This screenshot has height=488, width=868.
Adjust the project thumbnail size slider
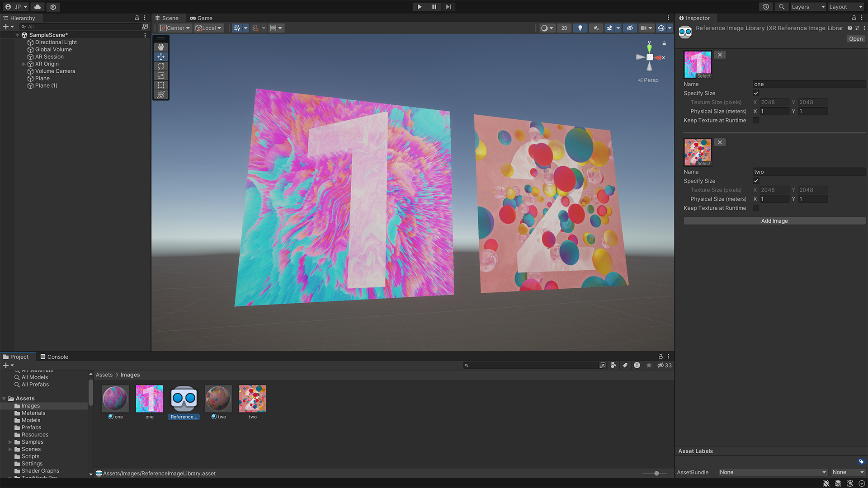click(656, 473)
